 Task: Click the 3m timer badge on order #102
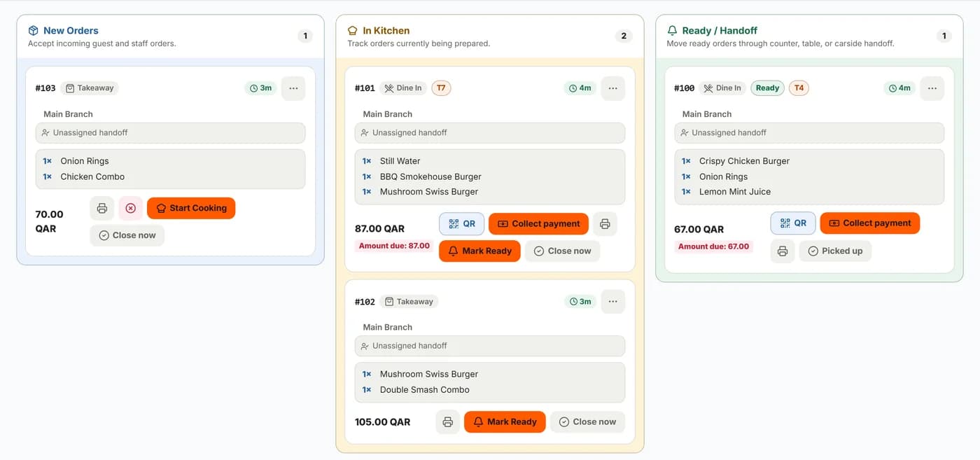[580, 301]
